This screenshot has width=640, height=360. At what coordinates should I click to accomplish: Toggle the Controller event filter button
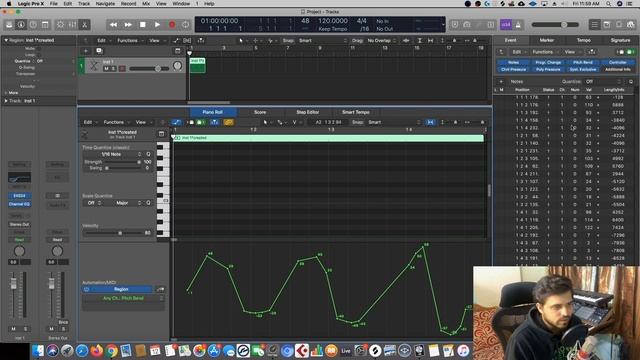pyautogui.click(x=618, y=62)
